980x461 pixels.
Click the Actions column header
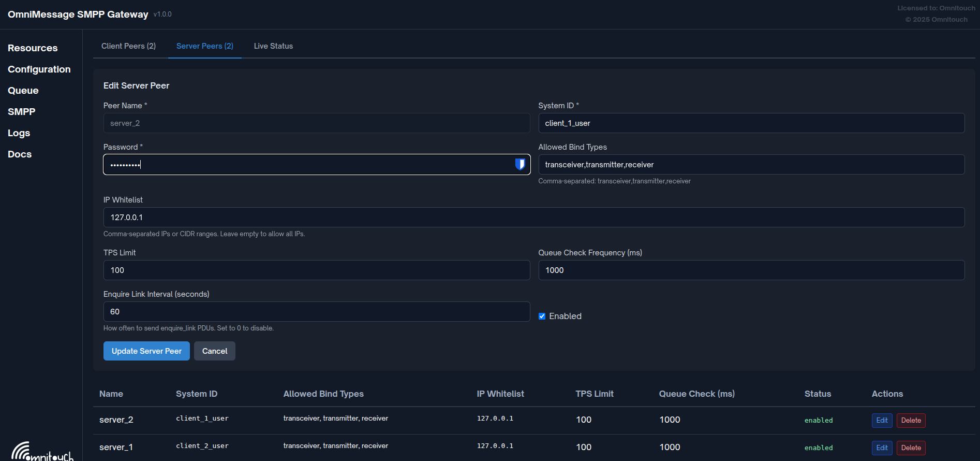coord(887,394)
